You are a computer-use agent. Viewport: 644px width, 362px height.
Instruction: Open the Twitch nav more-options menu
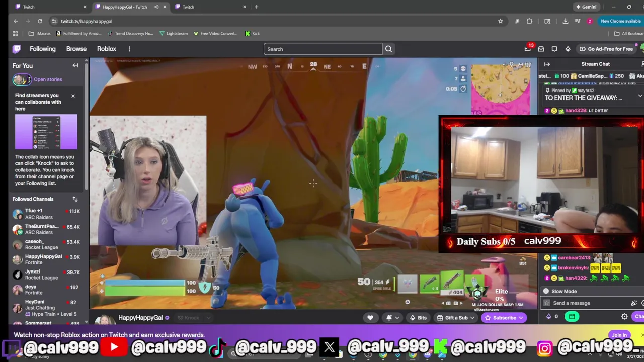click(129, 49)
